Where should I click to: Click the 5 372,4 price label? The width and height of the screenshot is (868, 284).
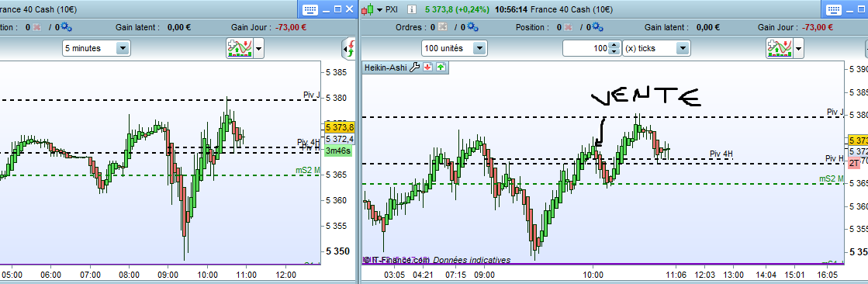point(340,138)
